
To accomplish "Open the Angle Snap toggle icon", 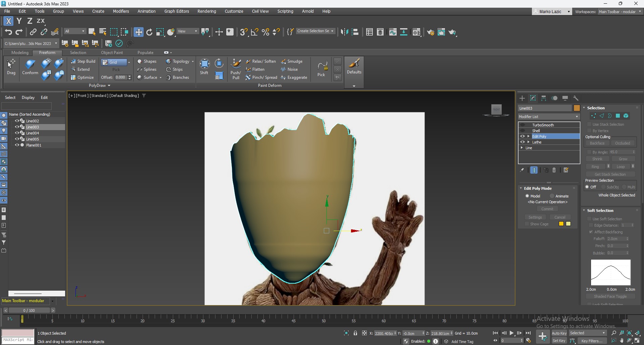I will tap(255, 32).
